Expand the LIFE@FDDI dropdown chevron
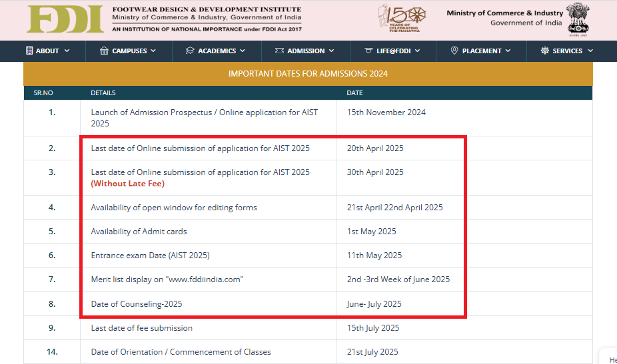This screenshot has height=364, width=617. [418, 51]
